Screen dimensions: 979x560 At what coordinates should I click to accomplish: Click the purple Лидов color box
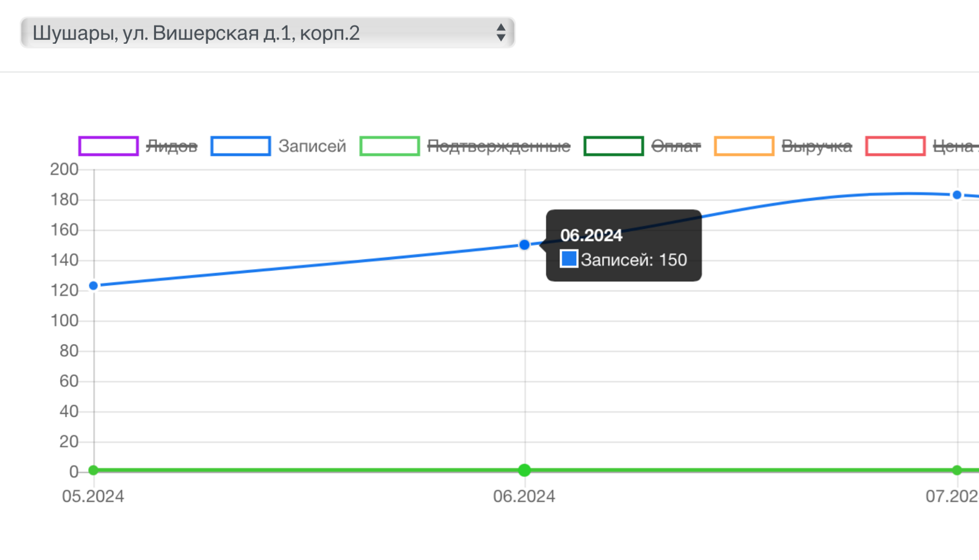[109, 146]
